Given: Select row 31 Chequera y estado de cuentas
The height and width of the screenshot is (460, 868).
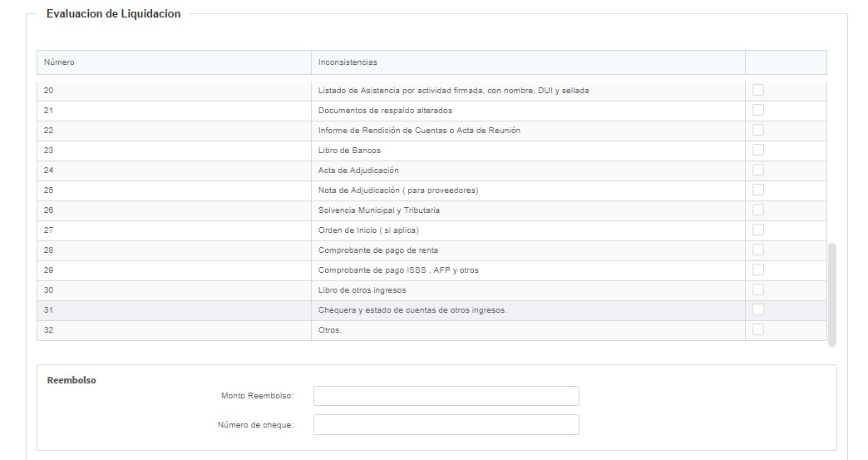Looking at the screenshot, I should click(x=412, y=310).
